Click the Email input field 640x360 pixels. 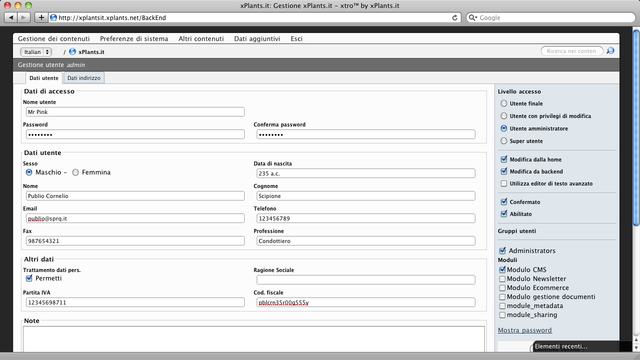click(135, 218)
